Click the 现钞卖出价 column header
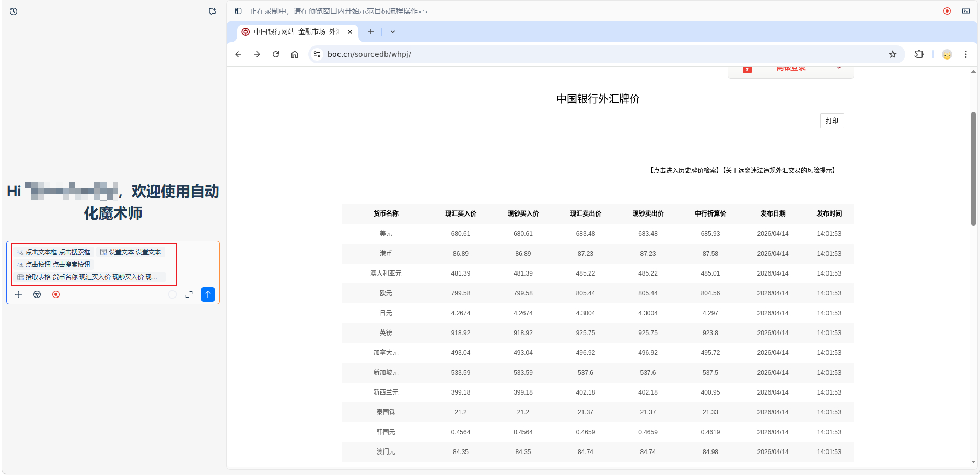Screen dimensions: 980x476 648,213
